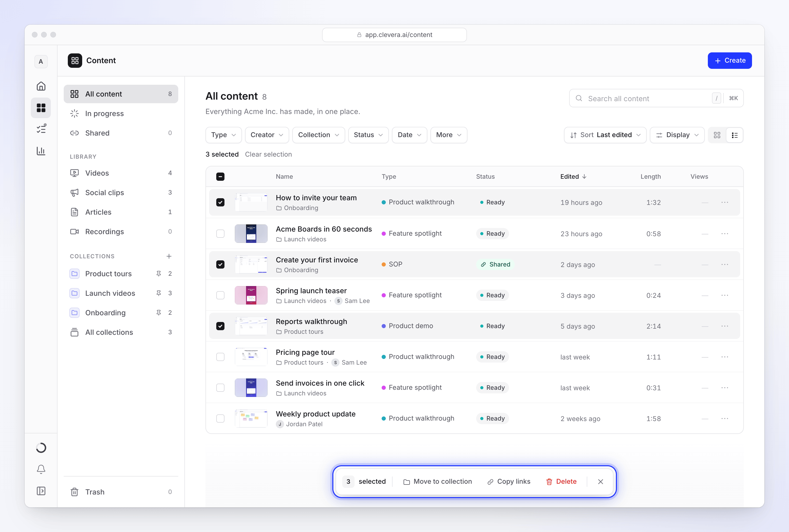
Task: Open the Home icon in left rail
Action: [x=41, y=86]
